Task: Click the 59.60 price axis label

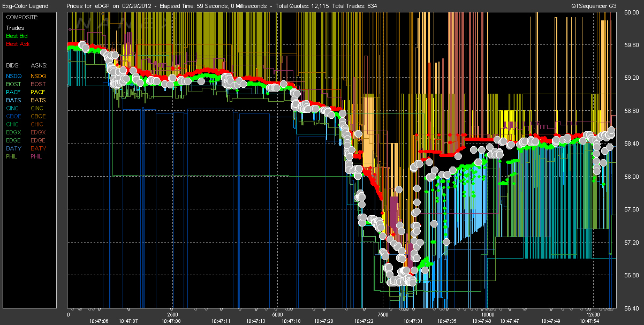Action: [632, 44]
